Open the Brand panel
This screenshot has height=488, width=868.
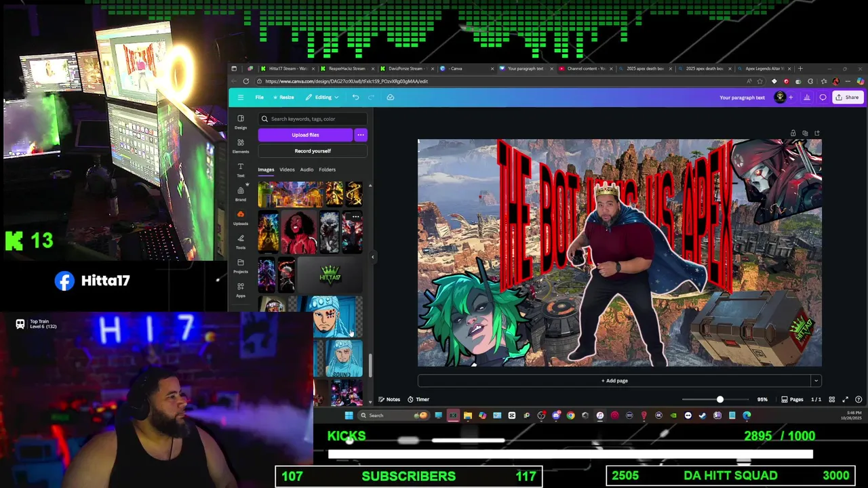coord(241,195)
